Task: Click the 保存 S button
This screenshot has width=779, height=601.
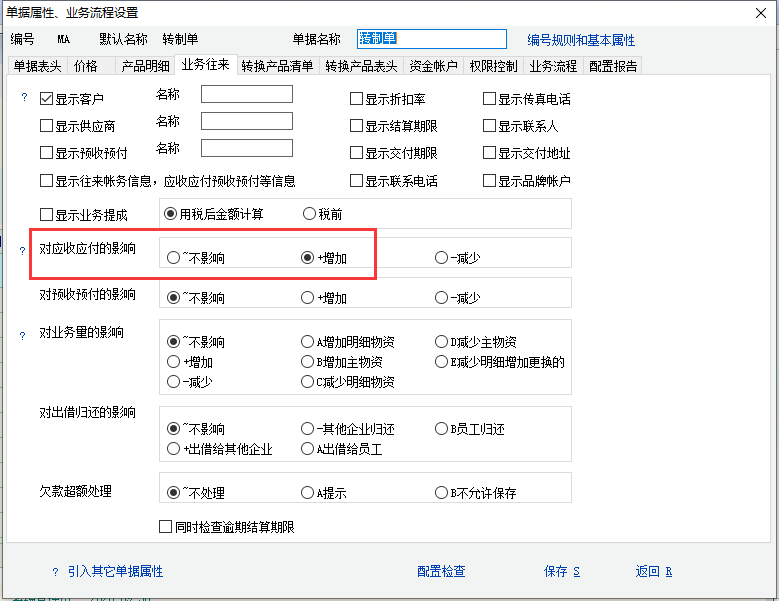Action: pos(562,572)
